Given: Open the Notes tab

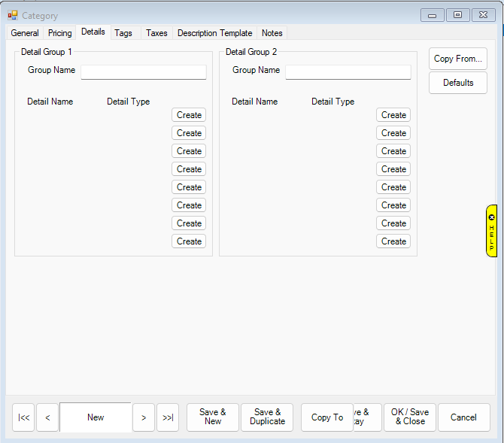Looking at the screenshot, I should pos(272,33).
